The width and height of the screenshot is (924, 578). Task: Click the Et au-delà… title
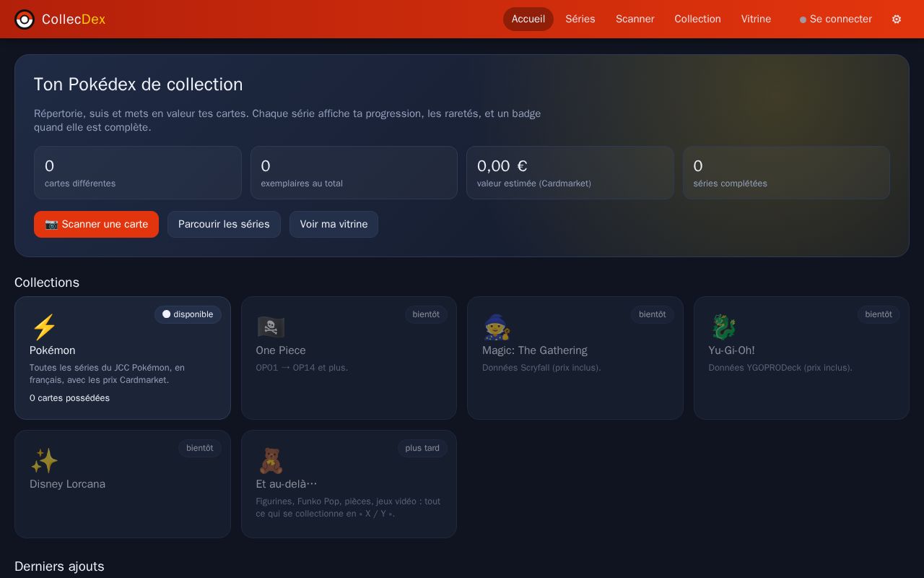pyautogui.click(x=287, y=484)
